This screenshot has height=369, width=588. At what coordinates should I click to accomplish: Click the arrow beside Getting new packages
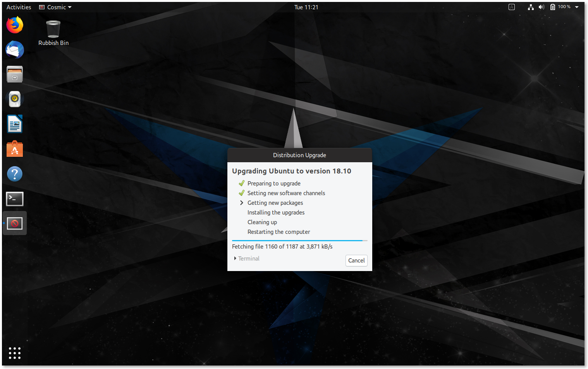[242, 203]
